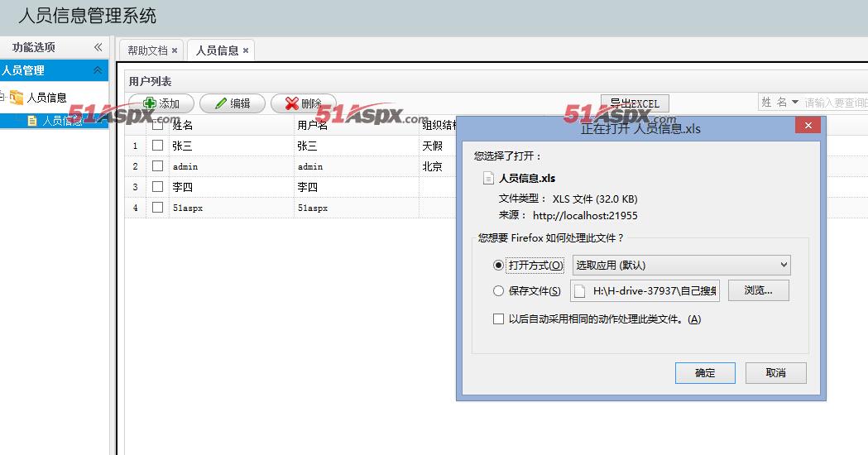Collapse the 人员管理 section arrow
The width and height of the screenshot is (868, 455).
point(98,70)
